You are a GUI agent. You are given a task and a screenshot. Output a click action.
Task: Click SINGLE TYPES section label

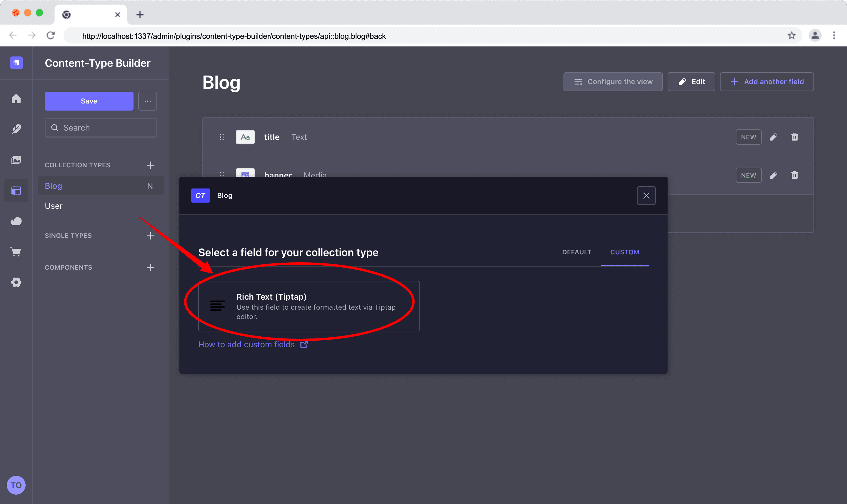(x=68, y=236)
